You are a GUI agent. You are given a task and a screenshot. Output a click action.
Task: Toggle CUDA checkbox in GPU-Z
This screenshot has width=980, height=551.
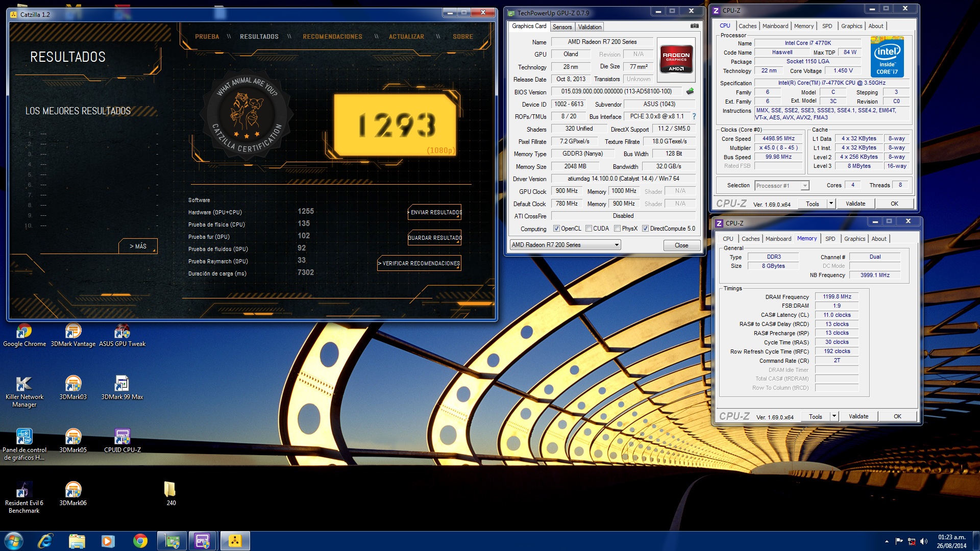tap(589, 229)
